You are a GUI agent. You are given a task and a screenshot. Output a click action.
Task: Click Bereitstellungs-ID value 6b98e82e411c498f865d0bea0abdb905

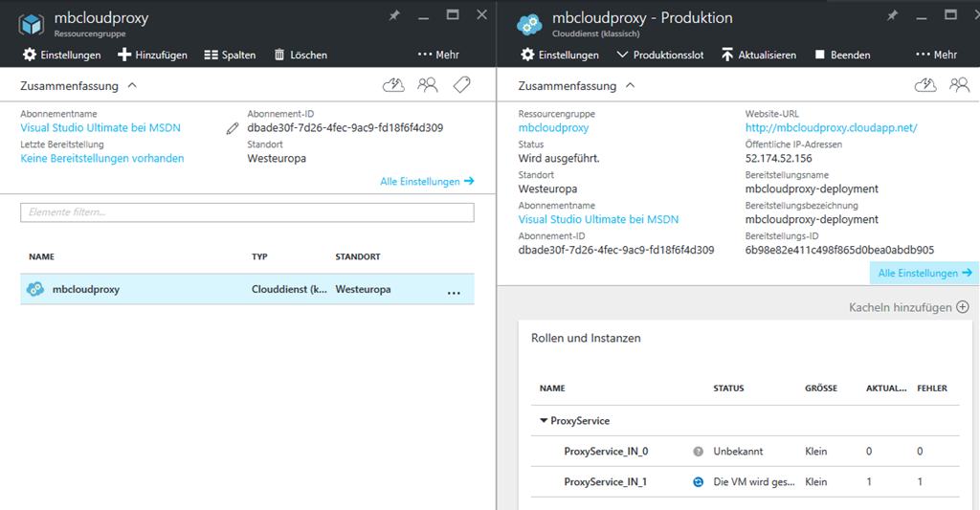pyautogui.click(x=839, y=250)
